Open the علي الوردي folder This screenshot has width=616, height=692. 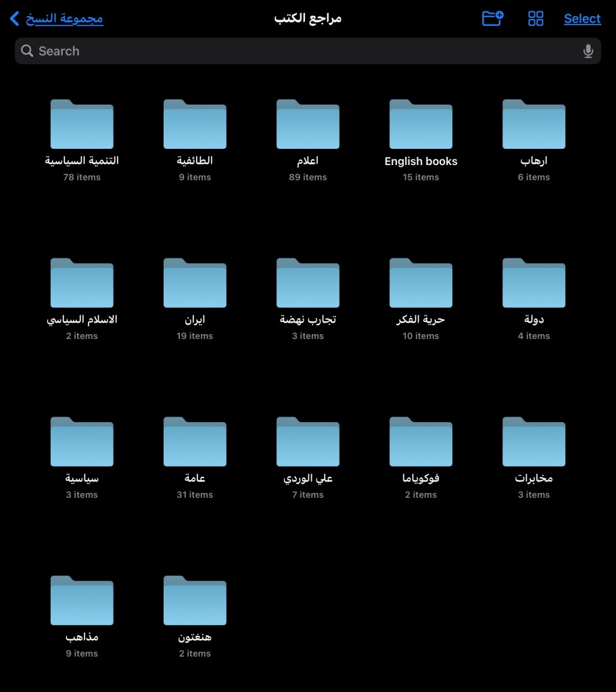308,442
